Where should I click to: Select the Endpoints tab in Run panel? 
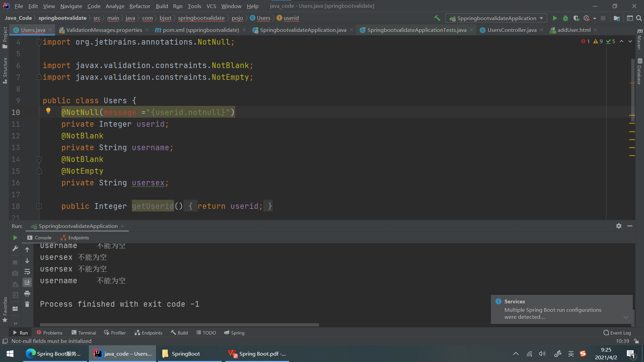pos(75,238)
